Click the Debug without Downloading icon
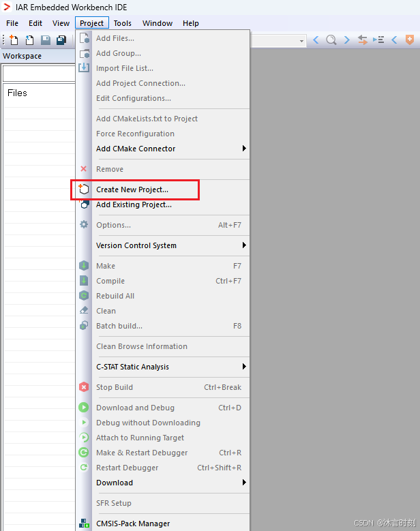The width and height of the screenshot is (420, 531). click(x=84, y=423)
